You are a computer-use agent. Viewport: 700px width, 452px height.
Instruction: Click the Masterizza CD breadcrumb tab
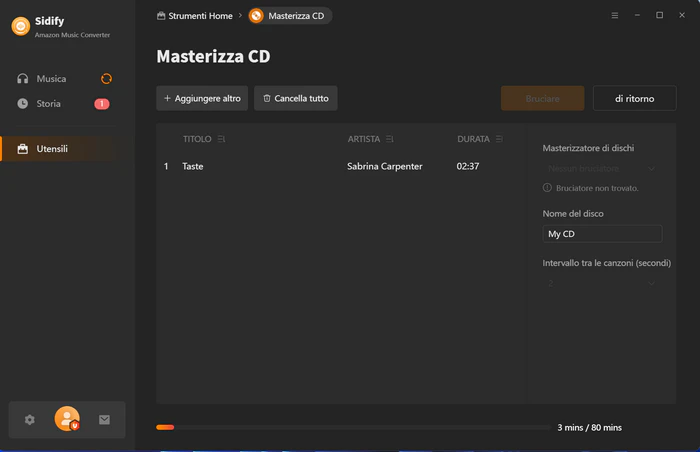290,16
